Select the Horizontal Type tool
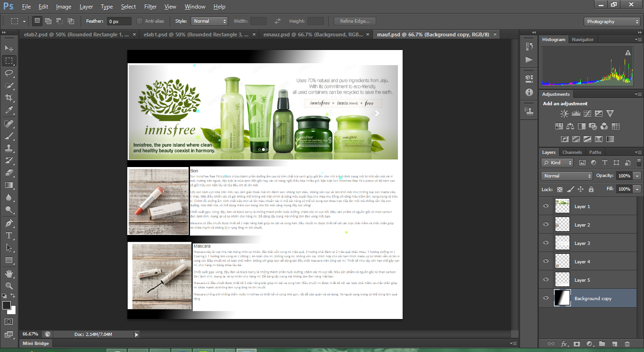 coord(9,235)
